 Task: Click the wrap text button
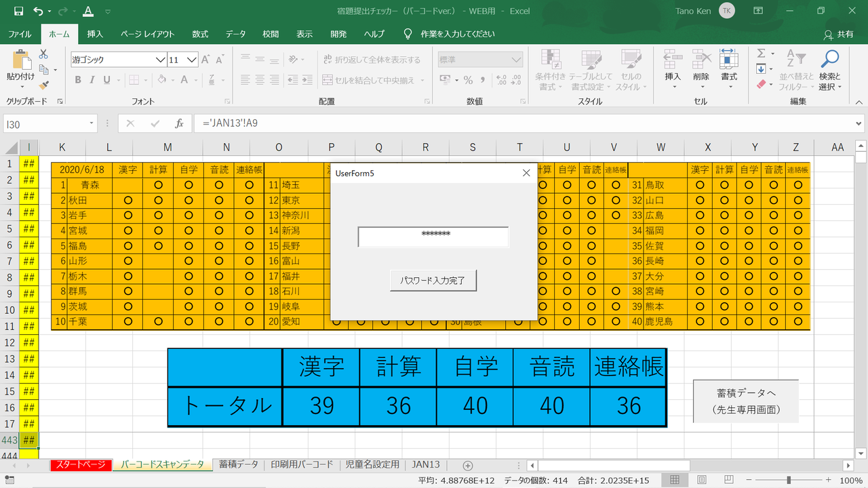point(372,60)
